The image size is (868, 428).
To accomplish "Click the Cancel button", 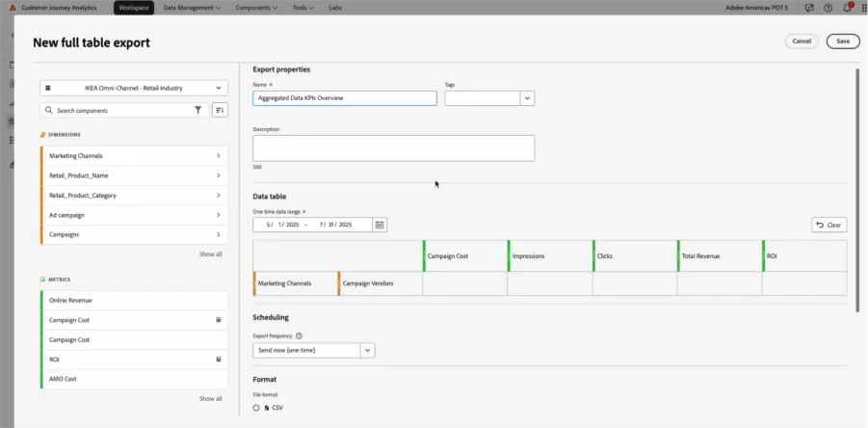I will 802,41.
